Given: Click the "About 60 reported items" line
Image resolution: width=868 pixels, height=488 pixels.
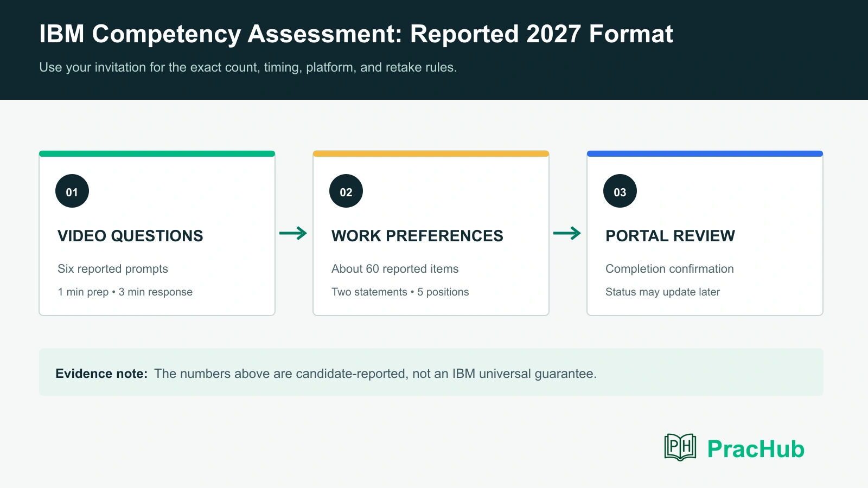Looking at the screenshot, I should click(x=395, y=269).
